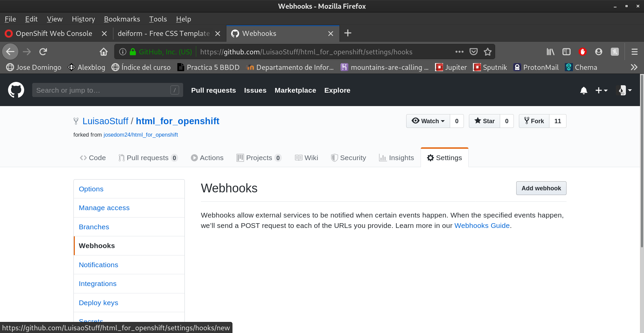Screen dimensions: 644x333
Task: Select Deploy keys in the settings sidebar
Action: (x=99, y=303)
